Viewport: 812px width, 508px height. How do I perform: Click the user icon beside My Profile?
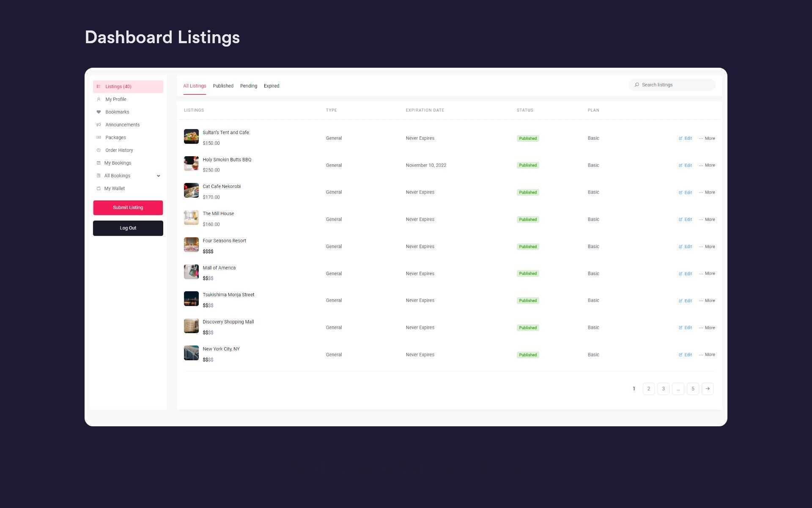[99, 99]
